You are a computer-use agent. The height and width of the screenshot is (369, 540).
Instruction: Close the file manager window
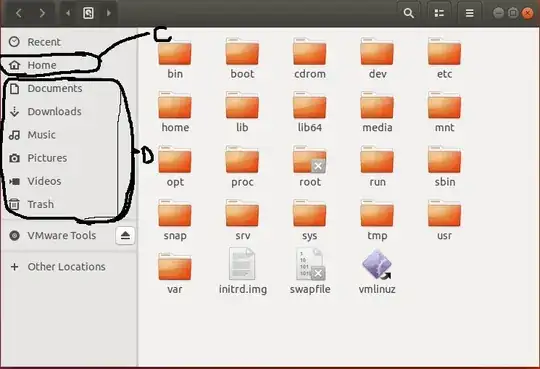coord(528,13)
